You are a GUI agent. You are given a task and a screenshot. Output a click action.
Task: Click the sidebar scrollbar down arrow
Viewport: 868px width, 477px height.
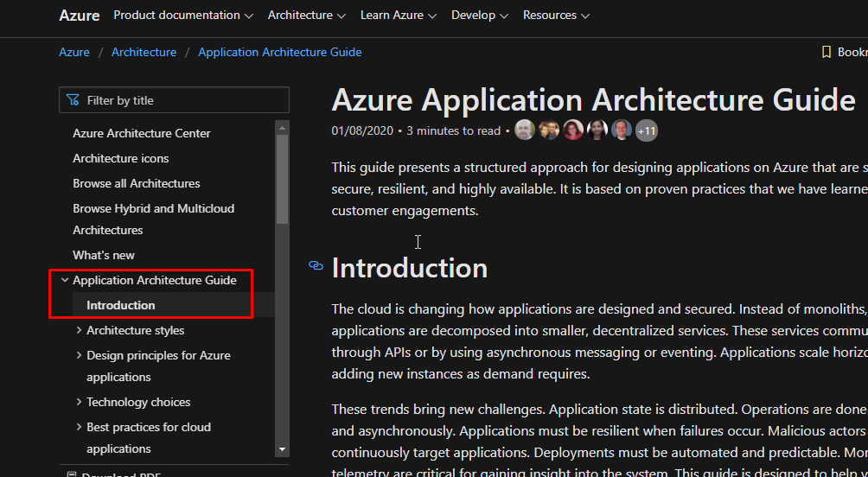tap(282, 449)
